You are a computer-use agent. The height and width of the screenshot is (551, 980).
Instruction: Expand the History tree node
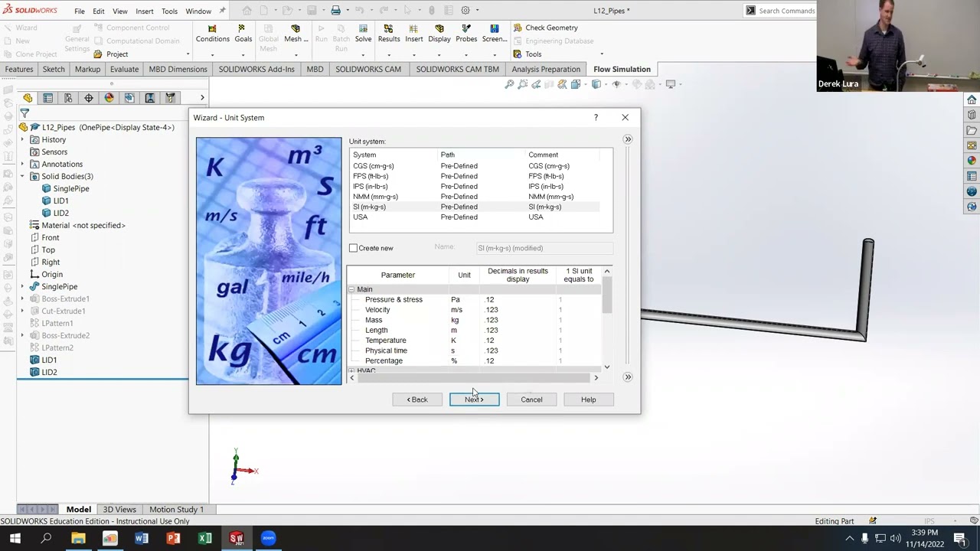22,139
